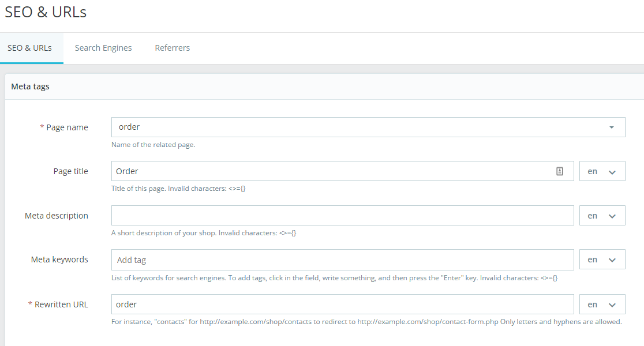Image resolution: width=644 pixels, height=346 pixels.
Task: Select the Rewritten URL language dropdown
Action: (x=602, y=304)
